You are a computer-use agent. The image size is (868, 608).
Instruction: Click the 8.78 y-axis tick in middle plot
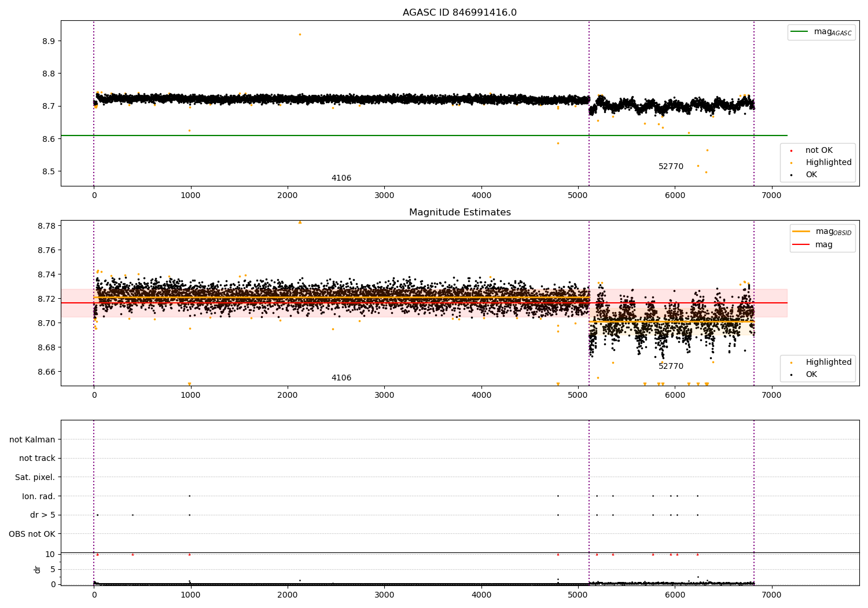46,226
